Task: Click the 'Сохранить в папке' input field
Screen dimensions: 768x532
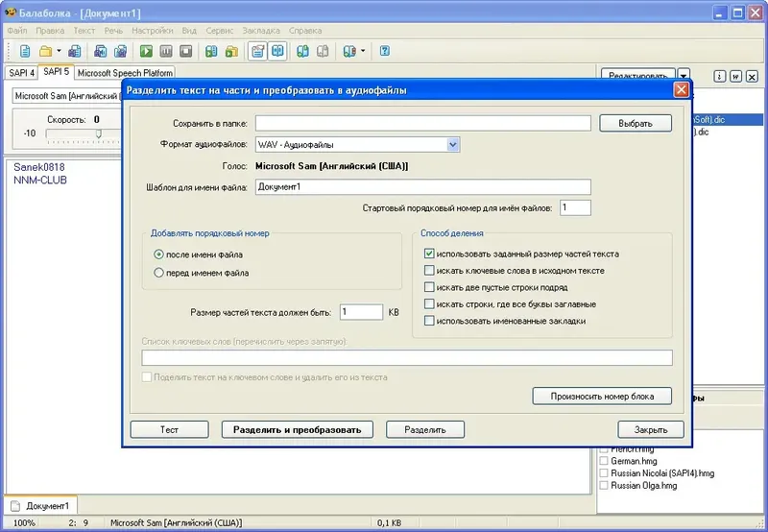Action: (x=423, y=124)
